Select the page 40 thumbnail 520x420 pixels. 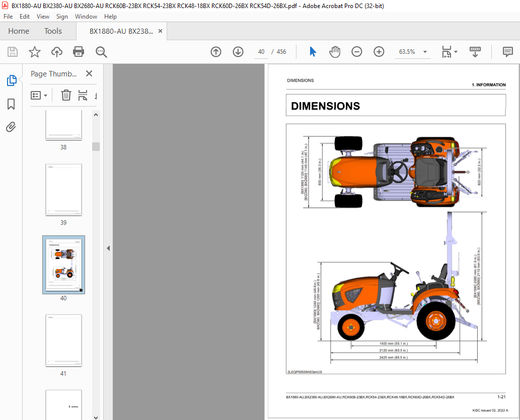[x=63, y=265]
